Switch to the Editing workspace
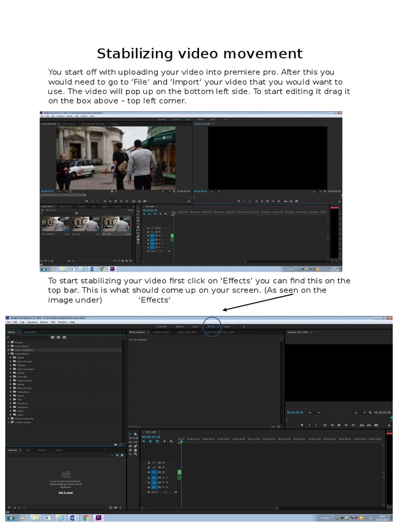The width and height of the screenshot is (399, 532). point(179,327)
